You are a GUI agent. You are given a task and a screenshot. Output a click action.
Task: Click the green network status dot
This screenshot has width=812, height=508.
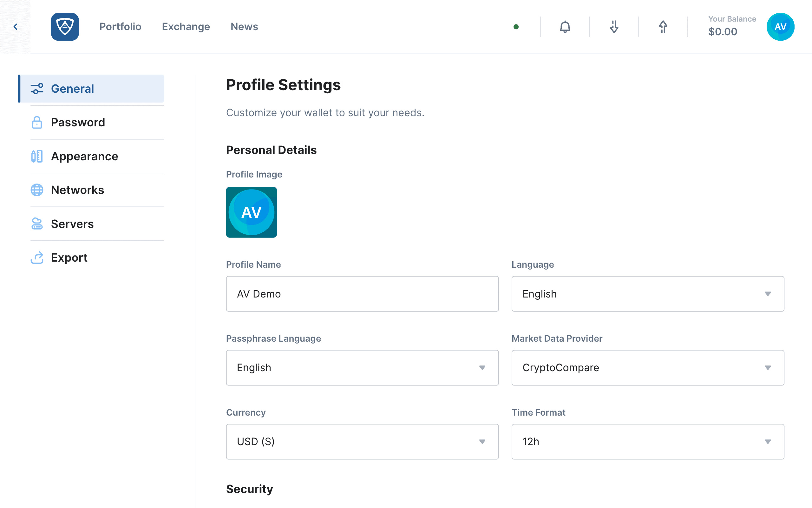[516, 27]
